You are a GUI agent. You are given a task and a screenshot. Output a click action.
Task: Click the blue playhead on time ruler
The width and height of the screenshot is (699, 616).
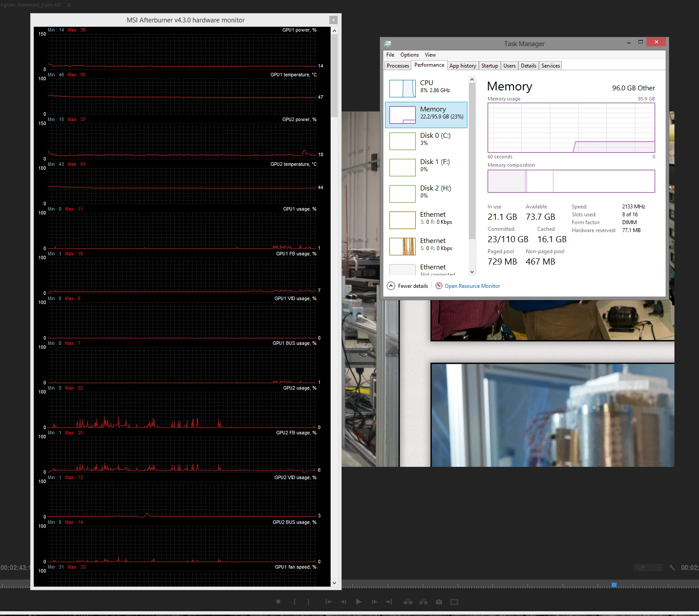[614, 585]
